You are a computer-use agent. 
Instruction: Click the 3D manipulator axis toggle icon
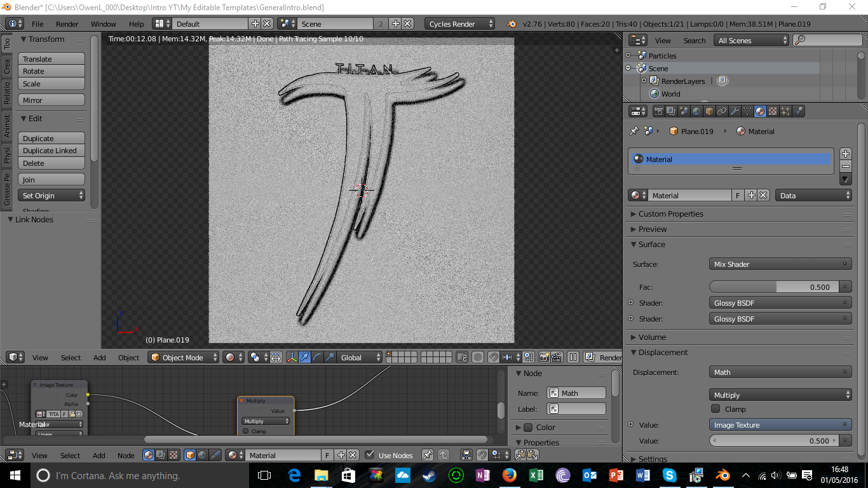(x=292, y=357)
